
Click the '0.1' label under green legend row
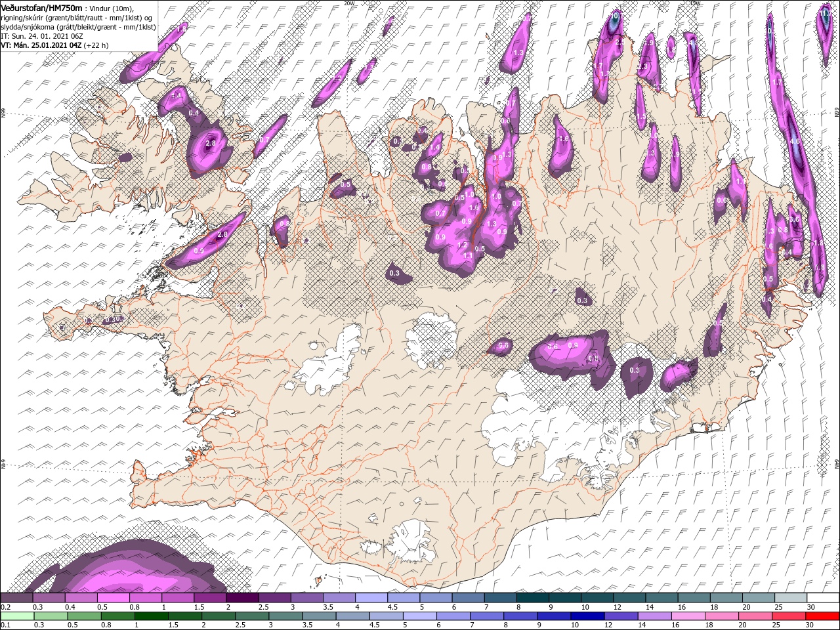[6, 625]
